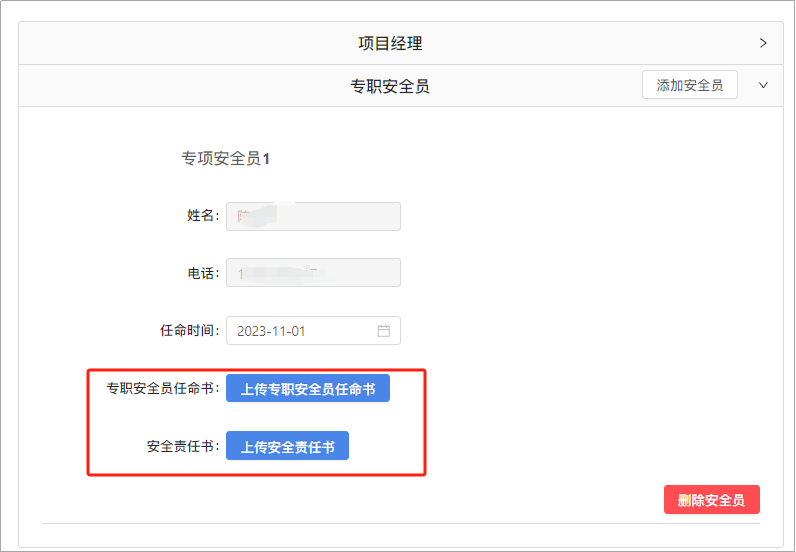Click the 姓名 field label
This screenshot has height=552, width=796.
202,216
